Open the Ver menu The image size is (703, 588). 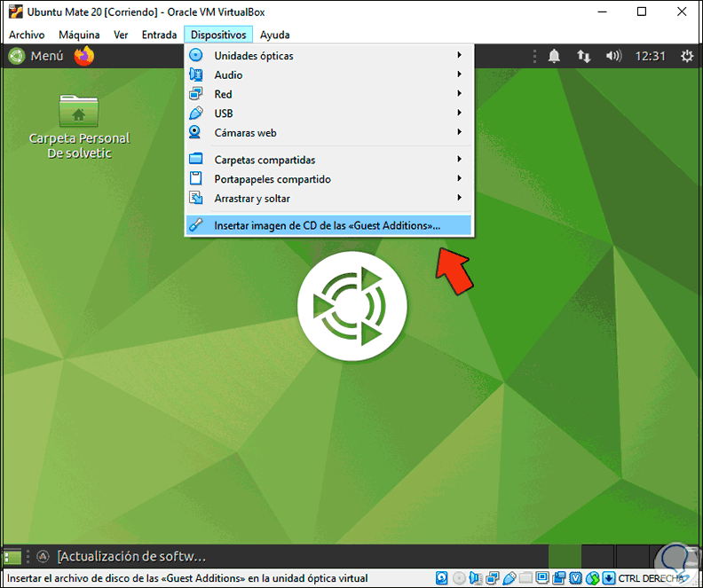[121, 35]
